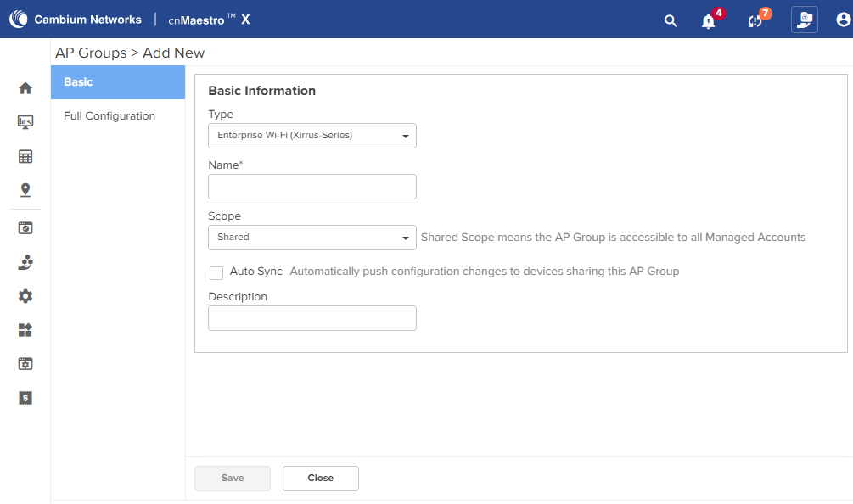Open the notifications bell with 4 alerts
853x504 pixels.
pyautogui.click(x=709, y=20)
